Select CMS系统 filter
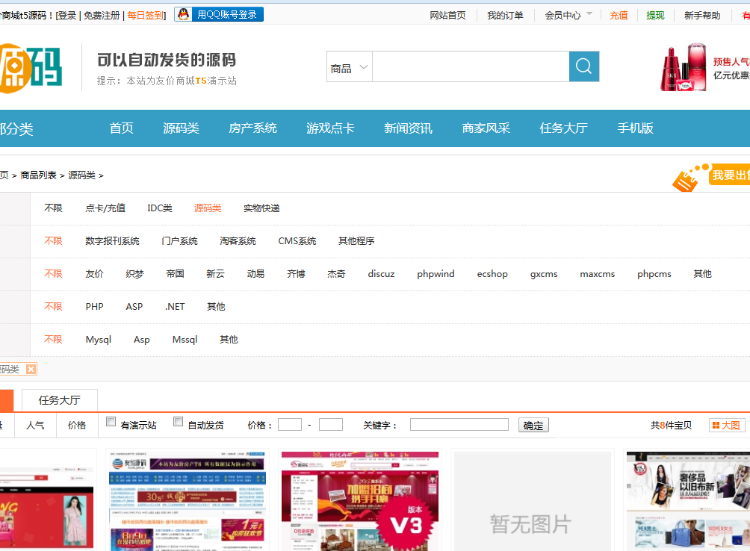Screen dimensions: 750x551 point(297,241)
